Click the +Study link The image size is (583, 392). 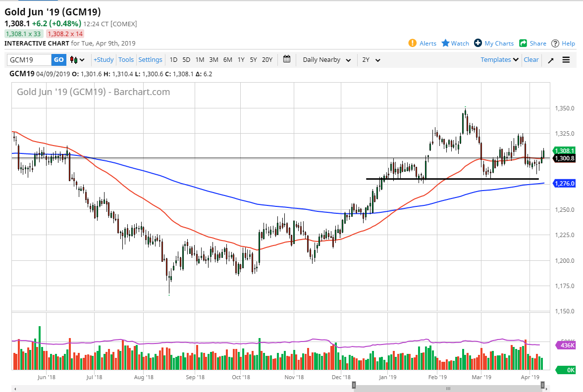coord(104,60)
